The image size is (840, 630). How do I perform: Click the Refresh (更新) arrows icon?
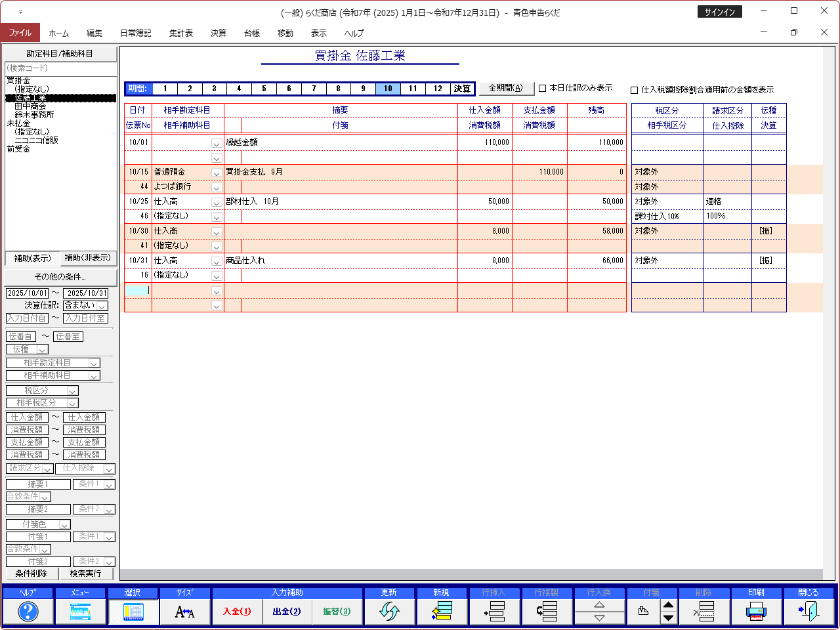click(389, 612)
